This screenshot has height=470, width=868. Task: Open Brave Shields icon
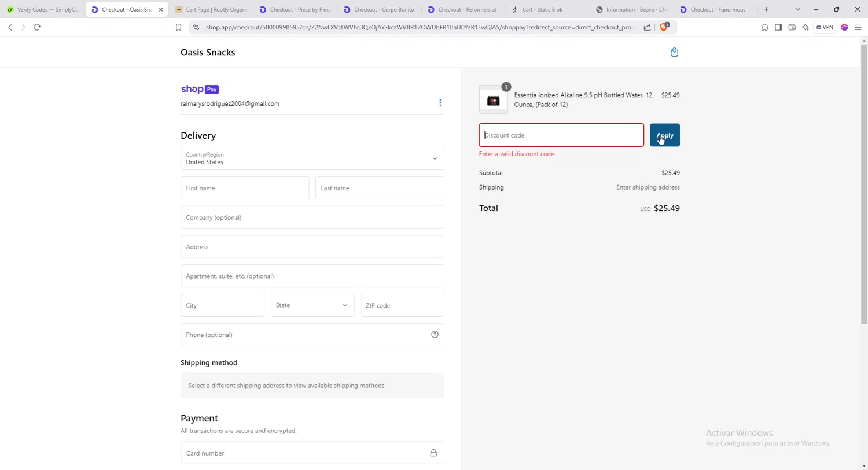click(x=664, y=27)
